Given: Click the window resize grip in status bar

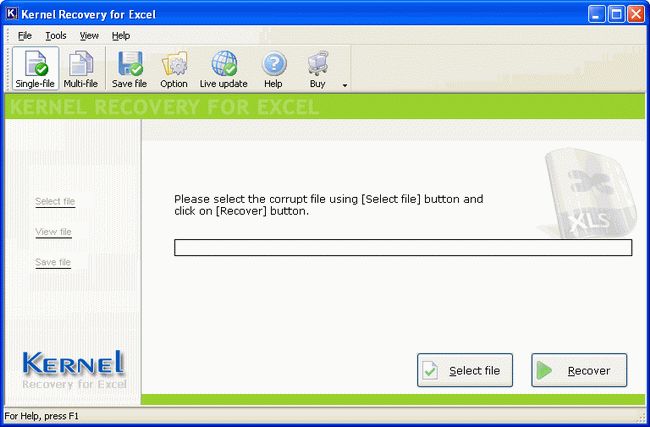Looking at the screenshot, I should [642, 417].
